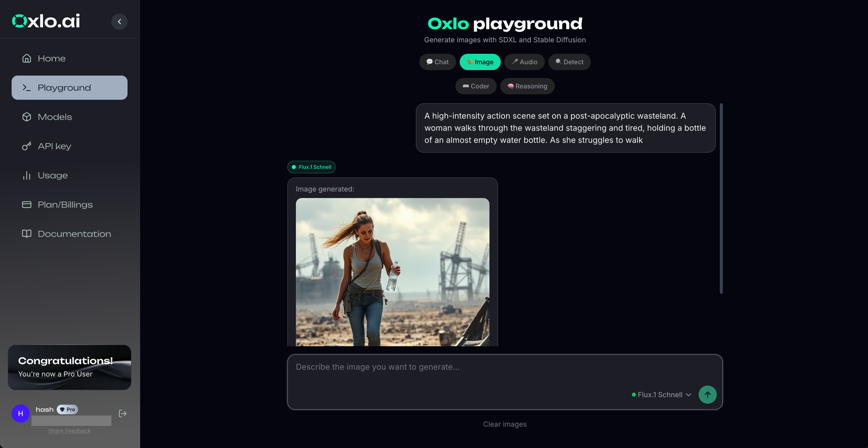Enable Coder mode
This screenshot has height=448, width=868.
pos(476,86)
